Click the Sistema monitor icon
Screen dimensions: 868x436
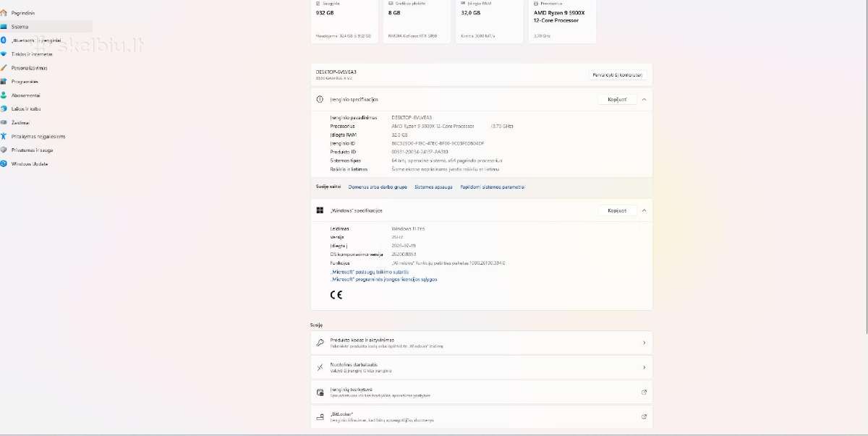tap(4, 27)
